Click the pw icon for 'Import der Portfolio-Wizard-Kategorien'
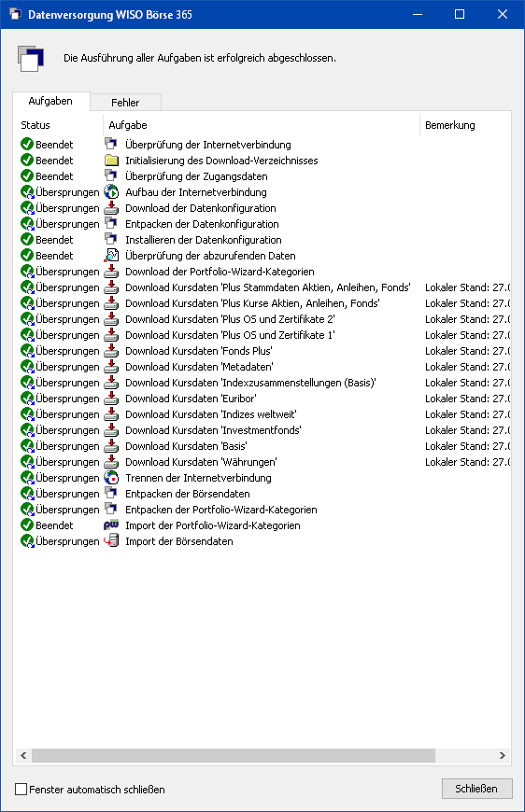The image size is (525, 812). tap(111, 525)
